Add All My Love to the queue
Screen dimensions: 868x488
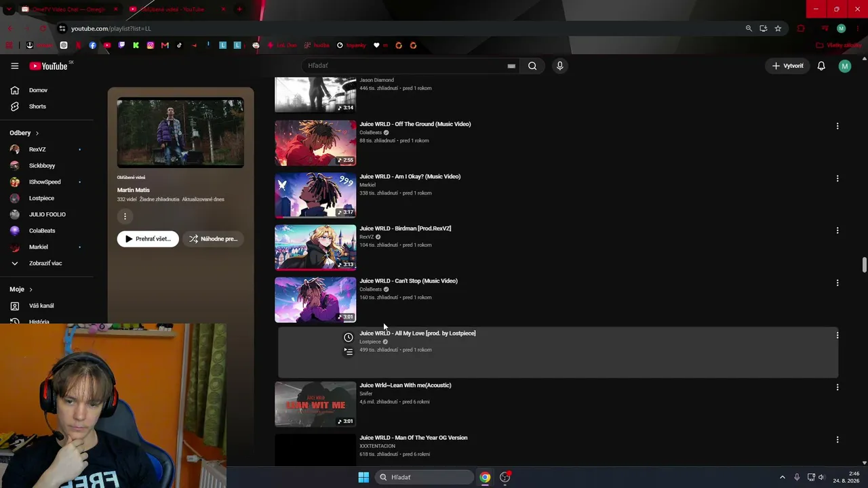349,352
